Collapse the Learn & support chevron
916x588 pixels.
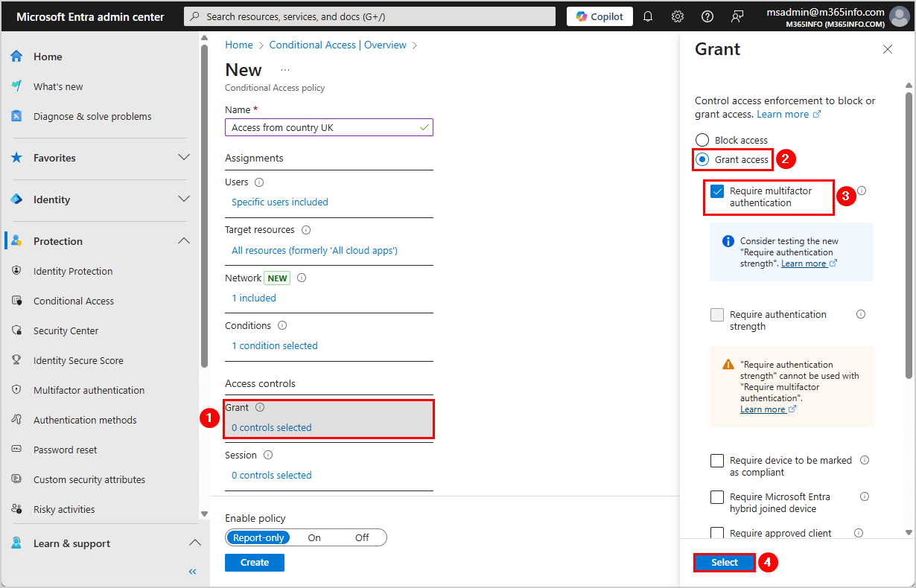pyautogui.click(x=194, y=543)
